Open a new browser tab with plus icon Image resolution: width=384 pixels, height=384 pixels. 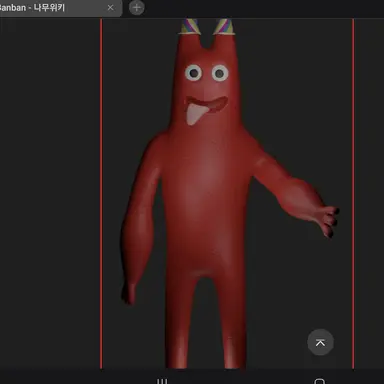(137, 8)
